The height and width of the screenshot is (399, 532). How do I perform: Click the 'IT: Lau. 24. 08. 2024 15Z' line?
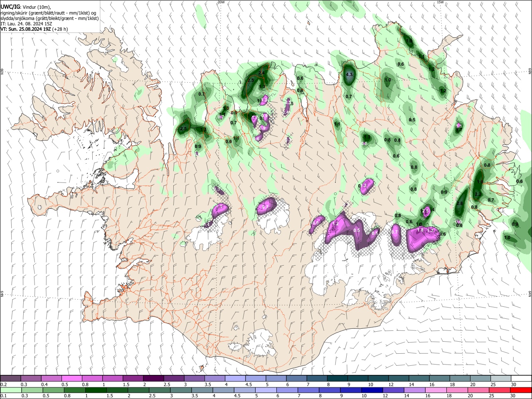point(26,24)
